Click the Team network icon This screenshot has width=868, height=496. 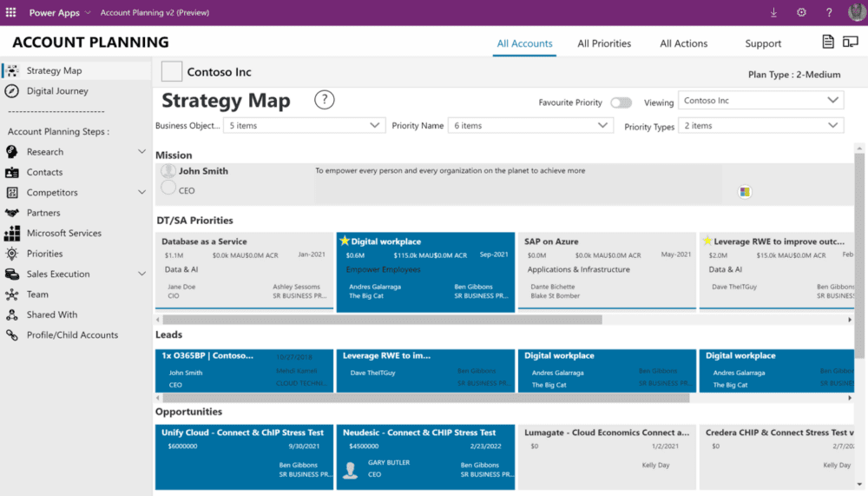(x=11, y=294)
